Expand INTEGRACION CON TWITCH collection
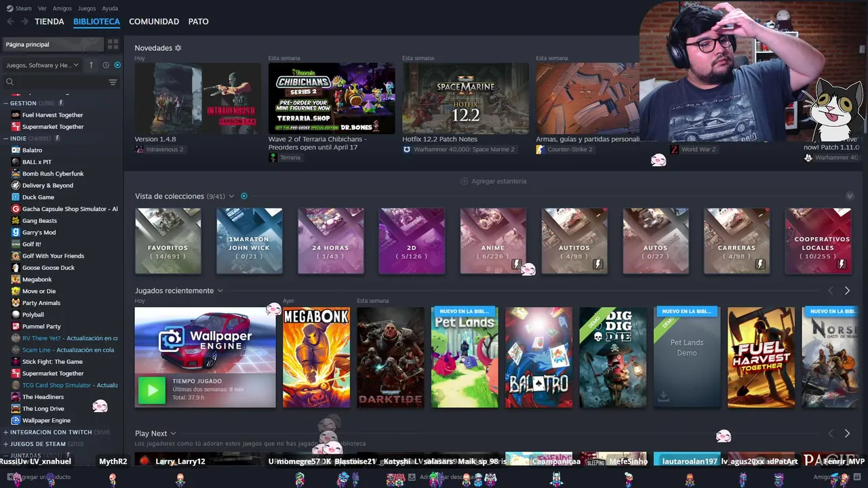The width and height of the screenshot is (868, 488). click(x=5, y=432)
